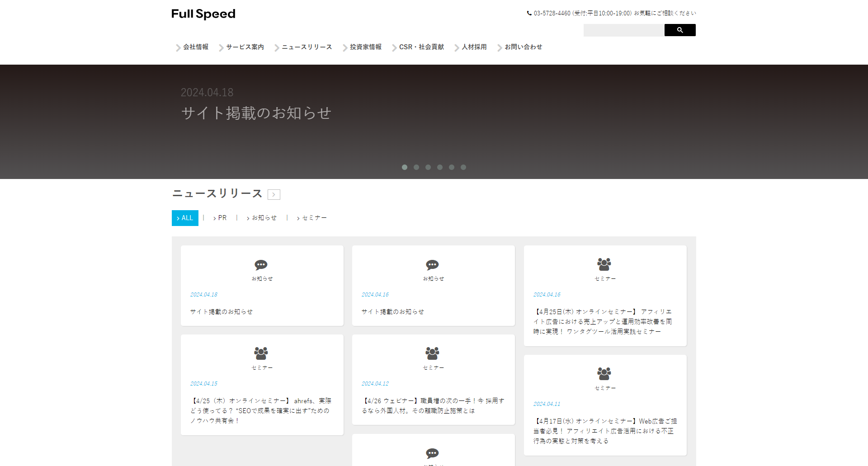
Task: Select the first carousel dot
Action: [405, 167]
